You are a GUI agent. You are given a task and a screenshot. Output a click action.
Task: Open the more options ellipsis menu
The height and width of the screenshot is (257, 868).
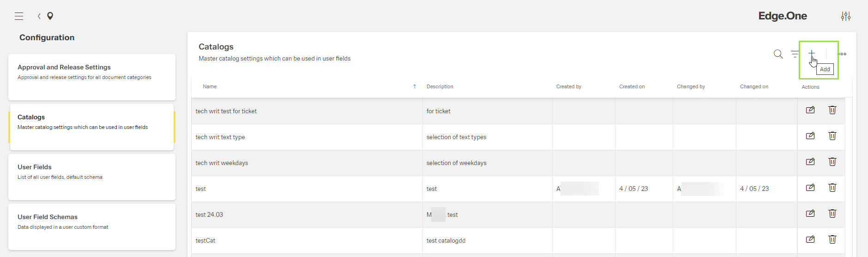[843, 54]
